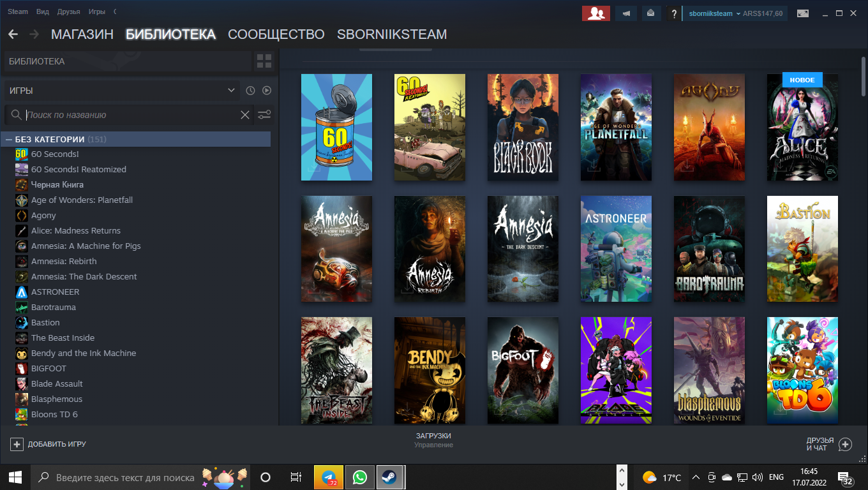Click Add a Game text button
Screen dimensions: 868x490
click(57, 444)
